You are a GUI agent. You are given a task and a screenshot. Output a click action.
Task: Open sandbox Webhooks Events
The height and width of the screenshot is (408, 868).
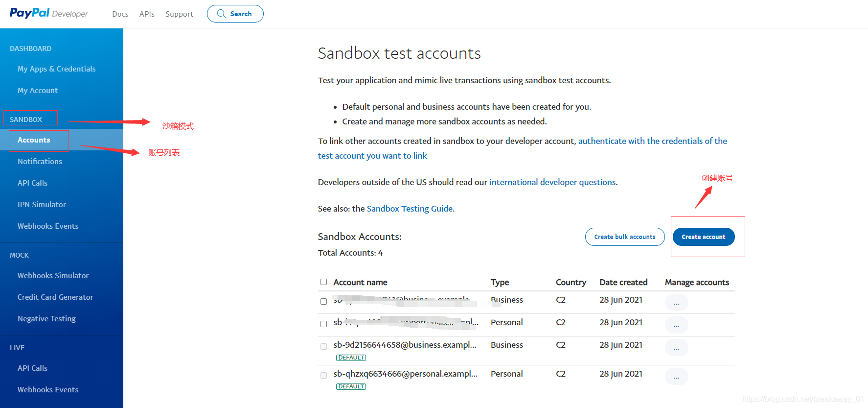pos(48,226)
